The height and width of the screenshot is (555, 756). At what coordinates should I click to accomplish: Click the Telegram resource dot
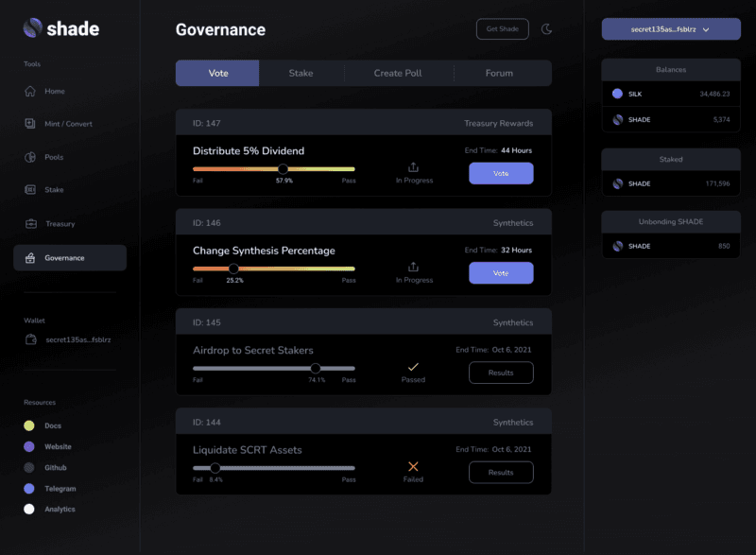29,489
